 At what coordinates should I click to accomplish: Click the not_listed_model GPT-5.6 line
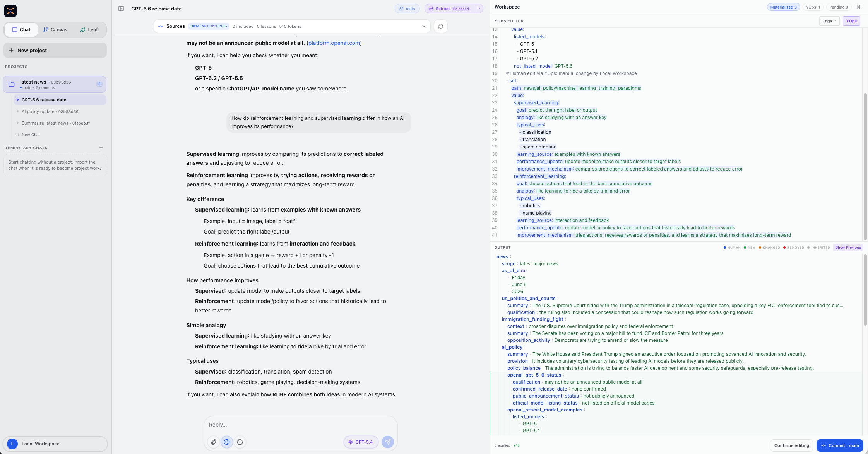(543, 66)
